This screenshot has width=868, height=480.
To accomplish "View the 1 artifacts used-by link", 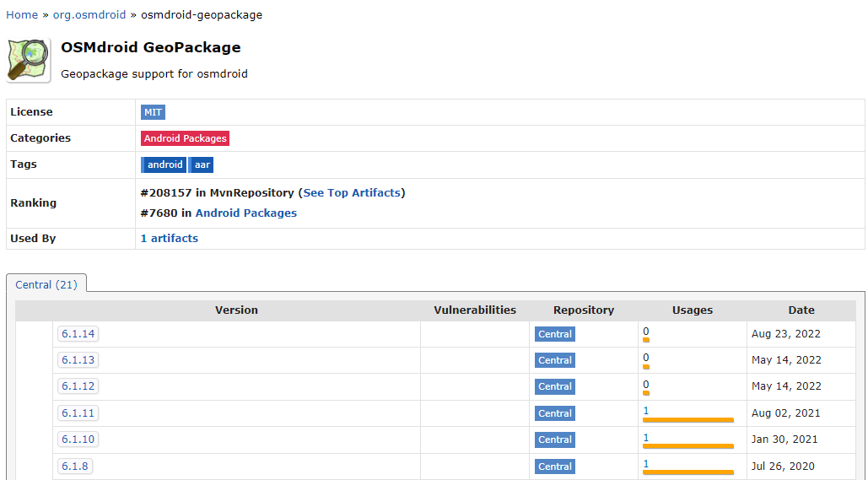I will (170, 239).
